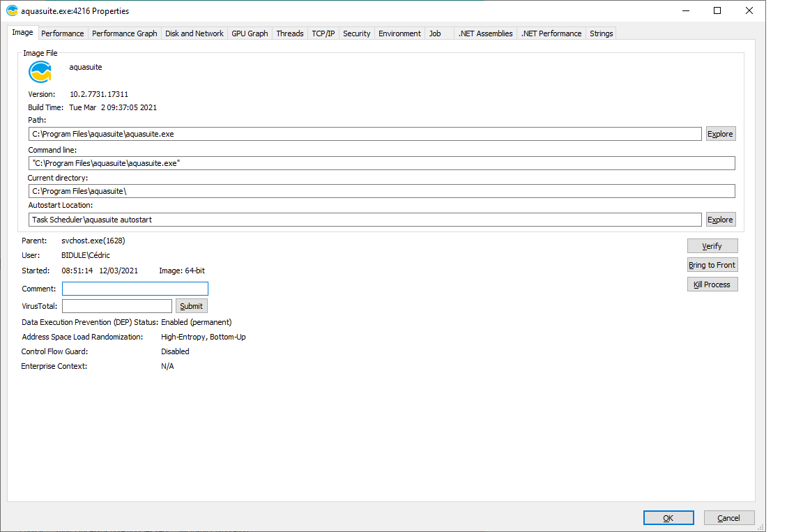Click Explore next to the Path field
The width and height of the screenshot is (803, 532).
pyautogui.click(x=720, y=134)
